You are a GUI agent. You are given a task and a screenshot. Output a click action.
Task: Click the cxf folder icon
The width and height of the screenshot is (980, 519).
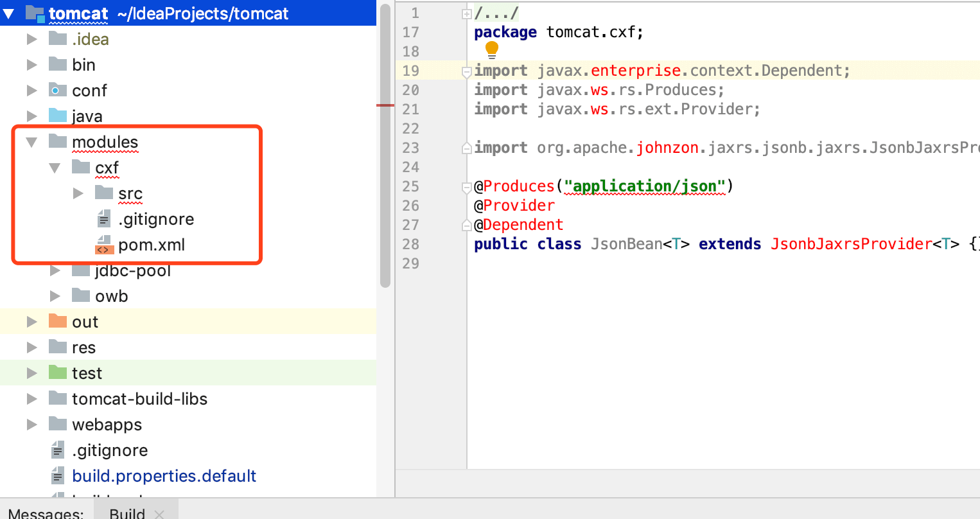click(x=81, y=167)
